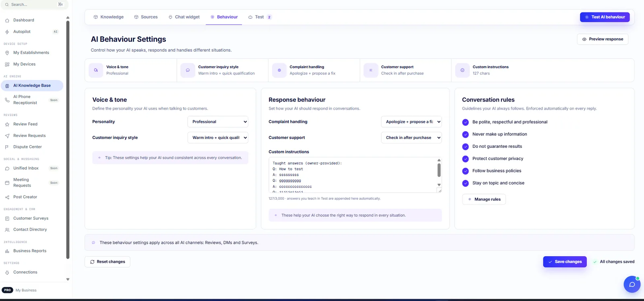Click the Save changes button
644x301 pixels.
pos(565,262)
